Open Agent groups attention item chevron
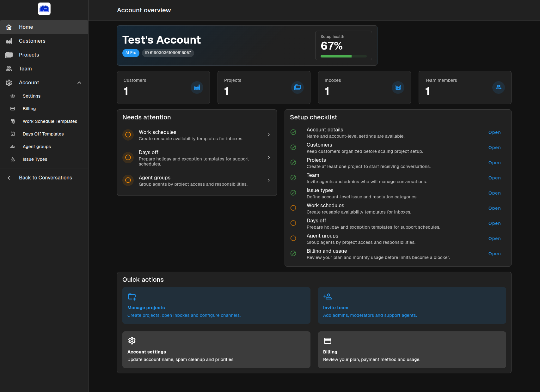 [269, 180]
